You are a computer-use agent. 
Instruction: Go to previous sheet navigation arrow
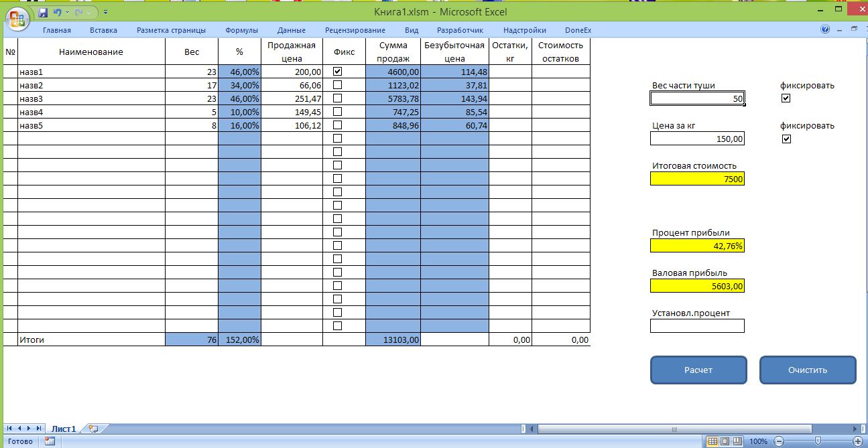[x=19, y=428]
